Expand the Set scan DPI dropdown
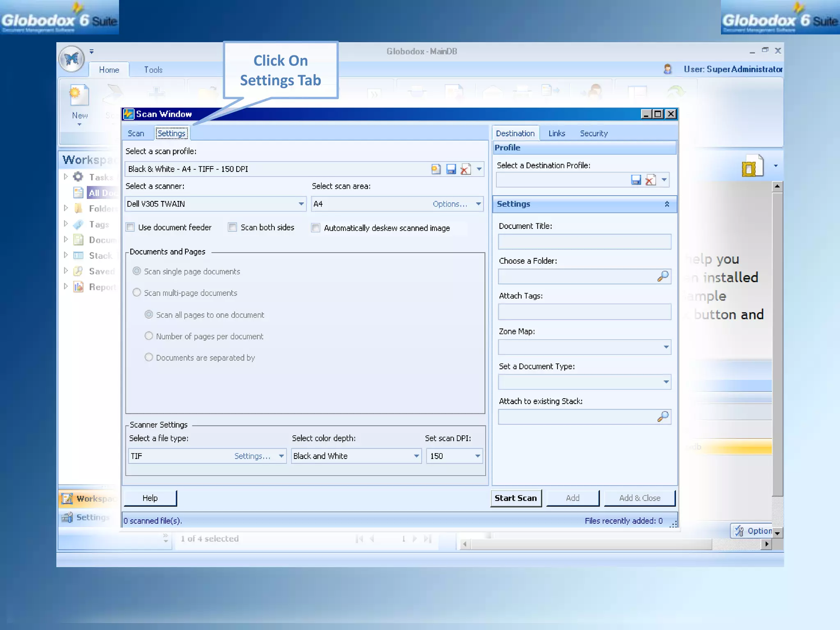Screen dimensions: 840x630 coord(477,456)
